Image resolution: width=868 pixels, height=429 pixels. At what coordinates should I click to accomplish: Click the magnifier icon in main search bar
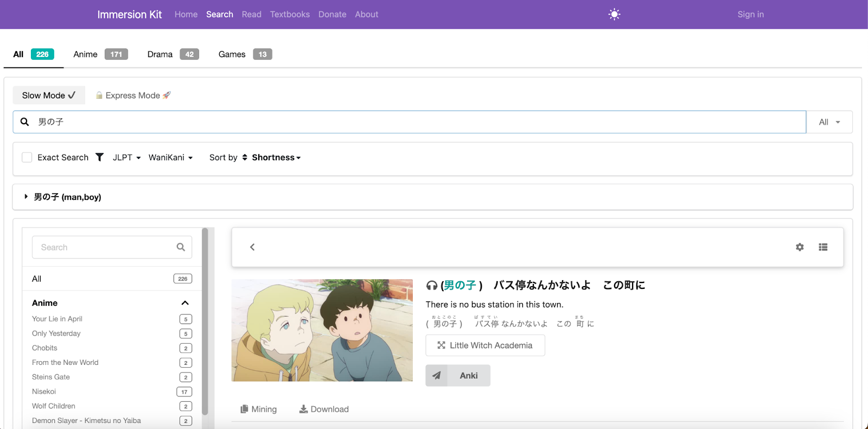pyautogui.click(x=24, y=122)
